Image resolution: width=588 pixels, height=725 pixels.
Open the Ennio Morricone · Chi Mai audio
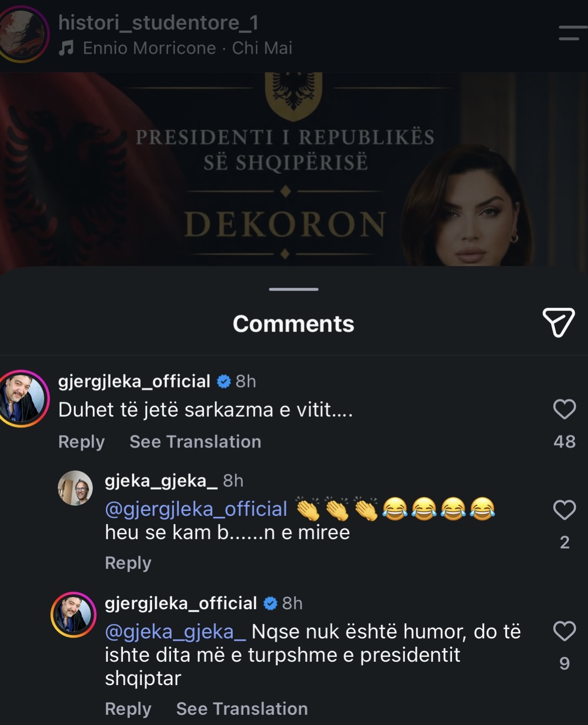187,48
